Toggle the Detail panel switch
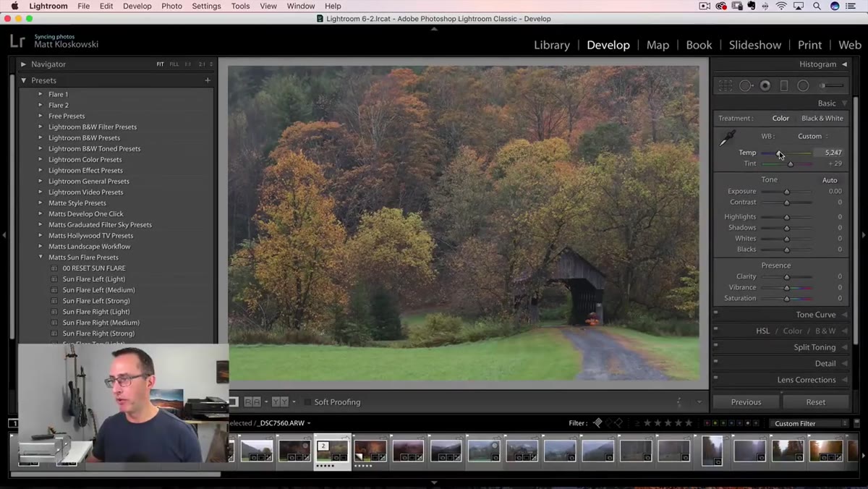Viewport: 868px width, 489px height. click(x=715, y=361)
